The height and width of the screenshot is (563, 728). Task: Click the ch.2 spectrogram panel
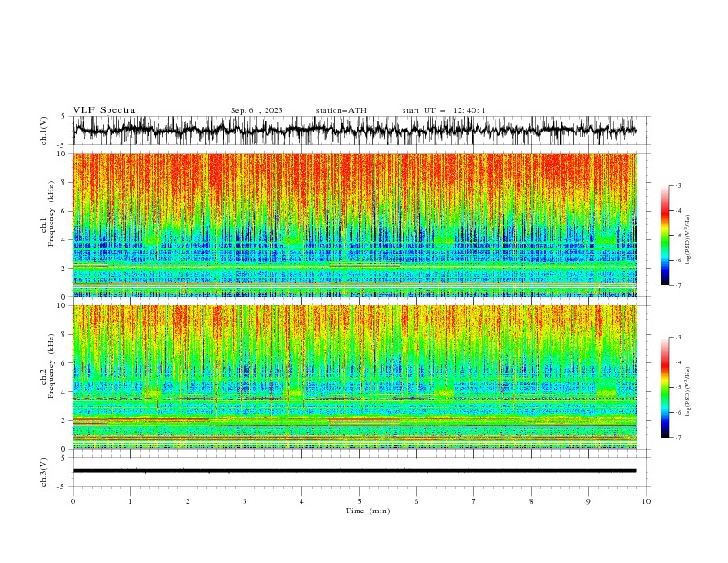[355, 377]
